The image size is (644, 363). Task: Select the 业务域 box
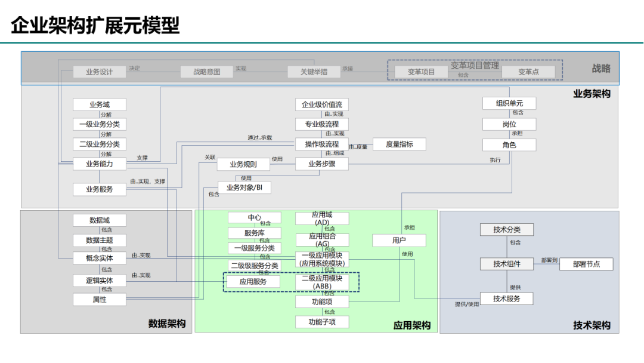[x=100, y=104]
